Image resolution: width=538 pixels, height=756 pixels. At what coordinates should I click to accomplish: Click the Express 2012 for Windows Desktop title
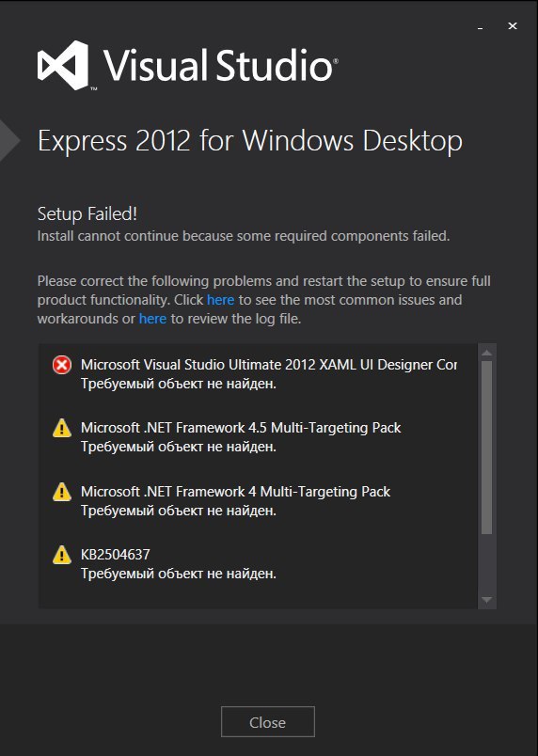[249, 141]
